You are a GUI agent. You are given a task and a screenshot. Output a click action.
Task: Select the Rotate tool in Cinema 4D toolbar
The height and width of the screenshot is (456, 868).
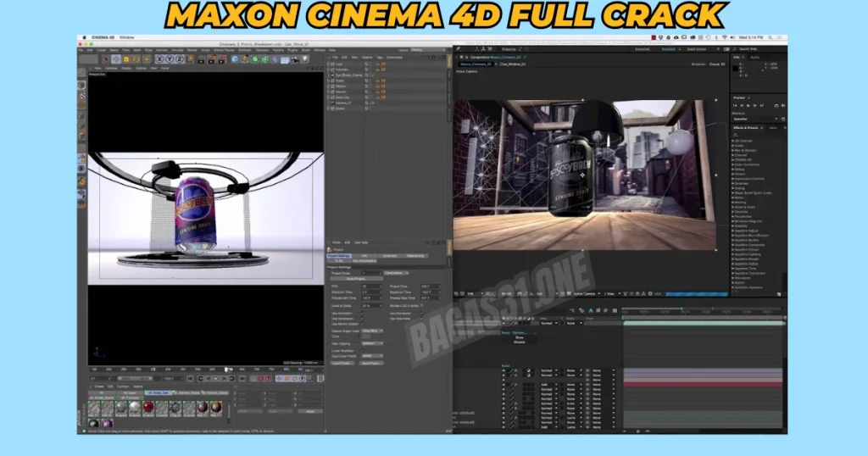(x=136, y=59)
